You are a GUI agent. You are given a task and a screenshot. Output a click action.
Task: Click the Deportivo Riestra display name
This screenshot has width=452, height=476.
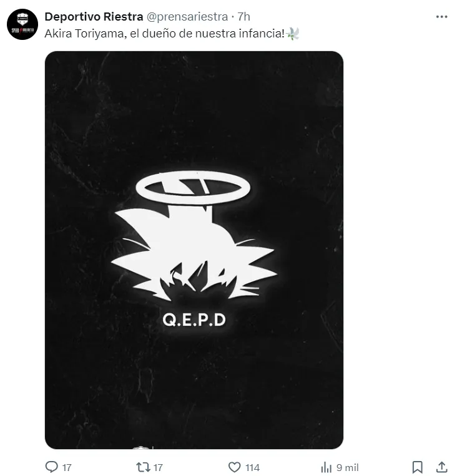coord(94,17)
